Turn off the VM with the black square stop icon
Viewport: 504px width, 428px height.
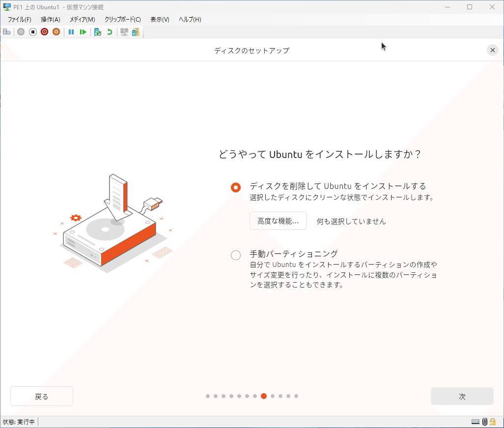pos(33,32)
